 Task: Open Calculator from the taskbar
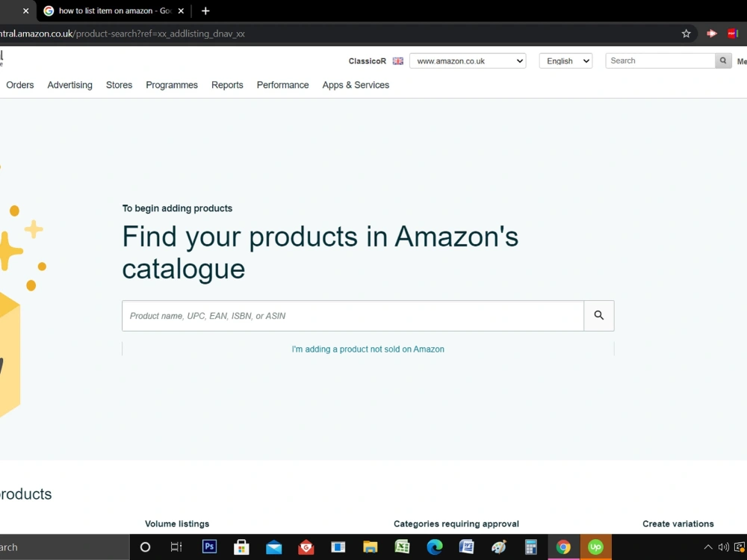click(x=530, y=547)
